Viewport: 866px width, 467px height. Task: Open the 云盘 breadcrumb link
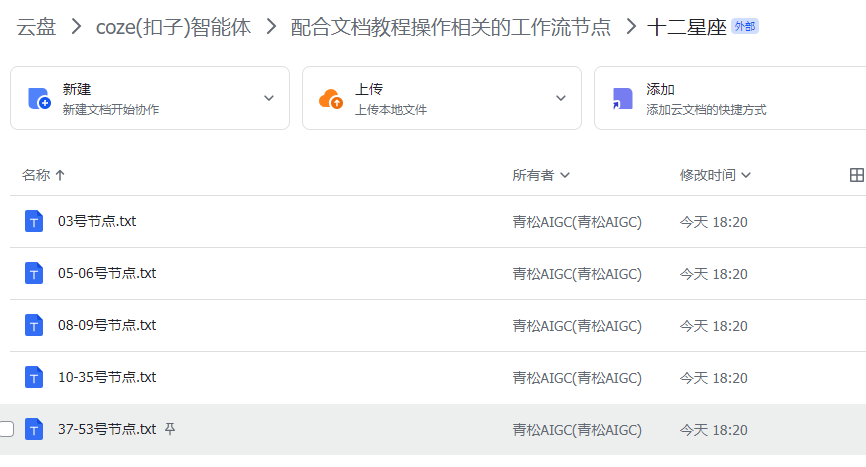[x=36, y=26]
